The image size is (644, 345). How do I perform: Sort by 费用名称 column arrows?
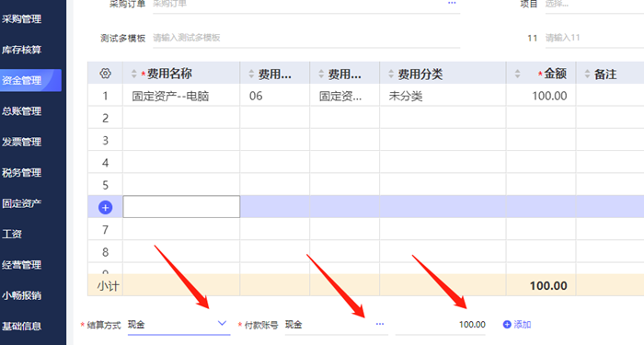tap(134, 74)
